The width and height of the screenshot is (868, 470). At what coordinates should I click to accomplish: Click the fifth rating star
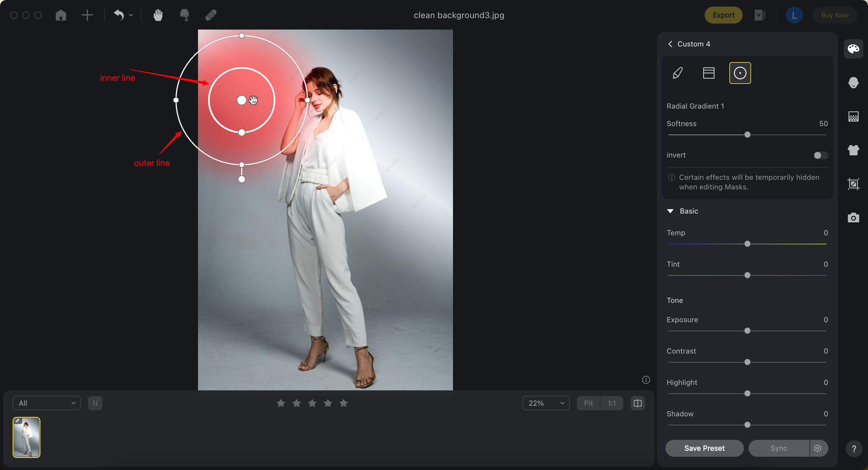(x=343, y=403)
